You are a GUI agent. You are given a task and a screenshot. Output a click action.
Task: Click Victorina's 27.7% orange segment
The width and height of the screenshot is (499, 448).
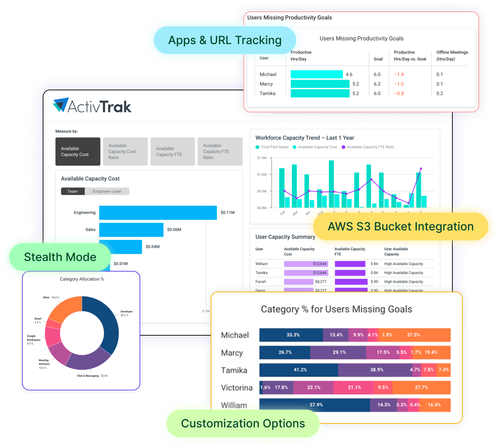[x=422, y=388]
